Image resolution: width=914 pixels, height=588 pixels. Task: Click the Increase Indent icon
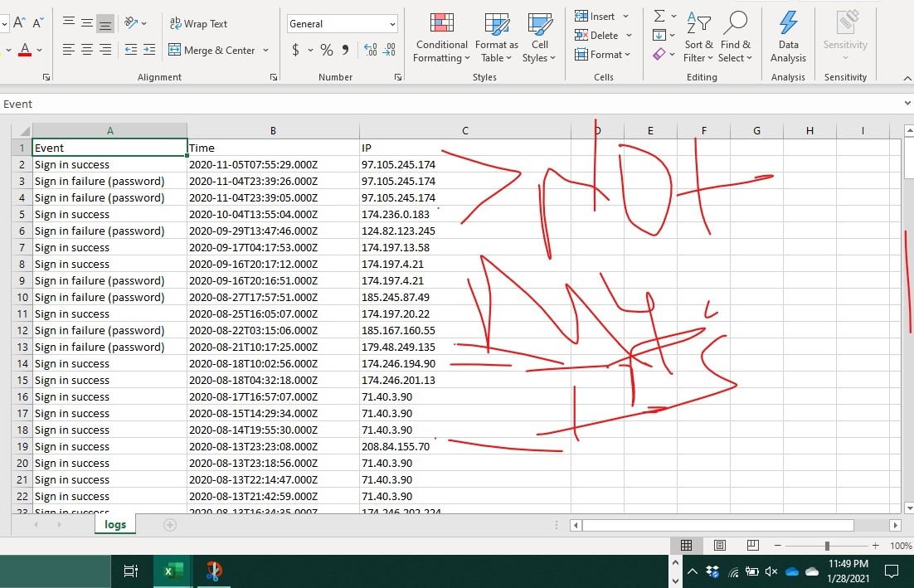(149, 51)
